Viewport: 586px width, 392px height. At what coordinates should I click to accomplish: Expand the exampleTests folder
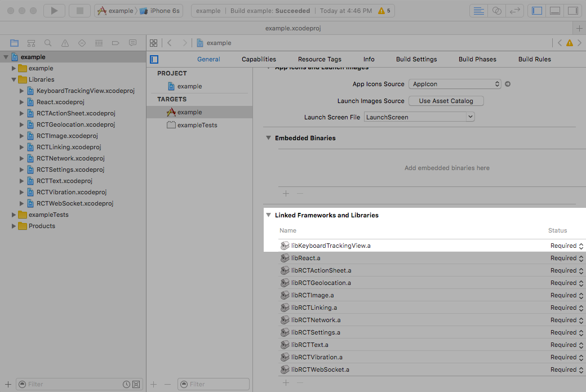pyautogui.click(x=14, y=215)
